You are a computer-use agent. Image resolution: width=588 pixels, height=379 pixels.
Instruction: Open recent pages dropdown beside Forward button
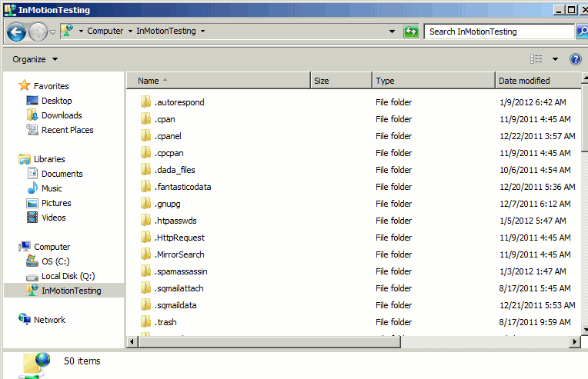(53, 32)
